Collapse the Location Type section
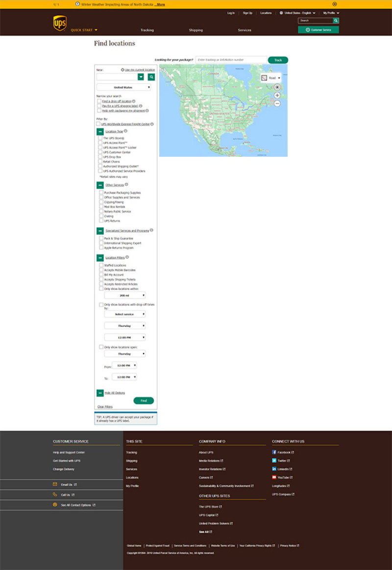 pyautogui.click(x=100, y=131)
